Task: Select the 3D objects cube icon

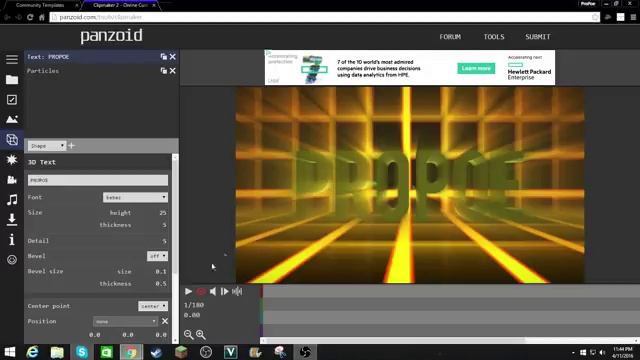Action: pyautogui.click(x=12, y=140)
